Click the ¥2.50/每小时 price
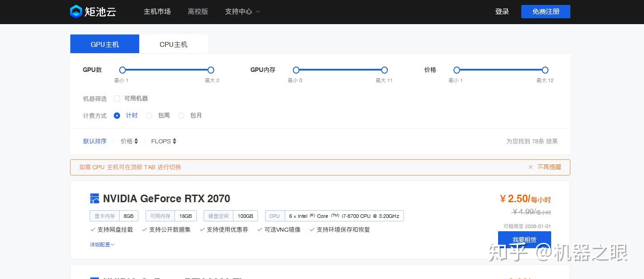This screenshot has height=279, width=644. [525, 199]
